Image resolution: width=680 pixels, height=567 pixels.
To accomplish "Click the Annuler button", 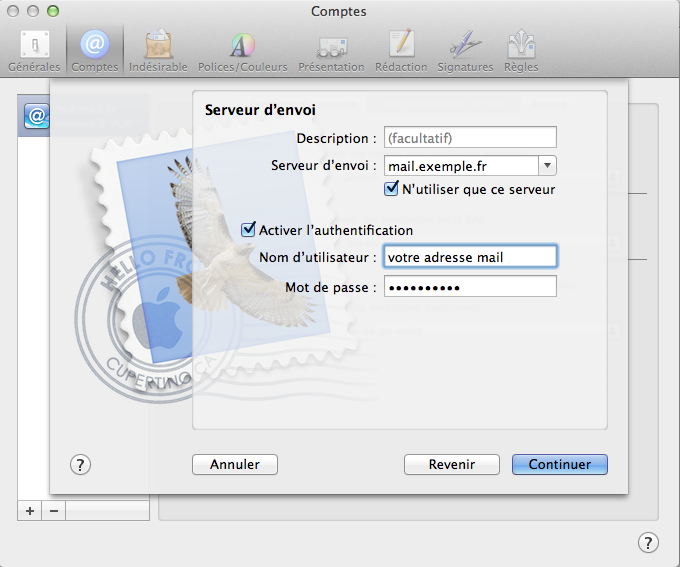I will [x=235, y=464].
